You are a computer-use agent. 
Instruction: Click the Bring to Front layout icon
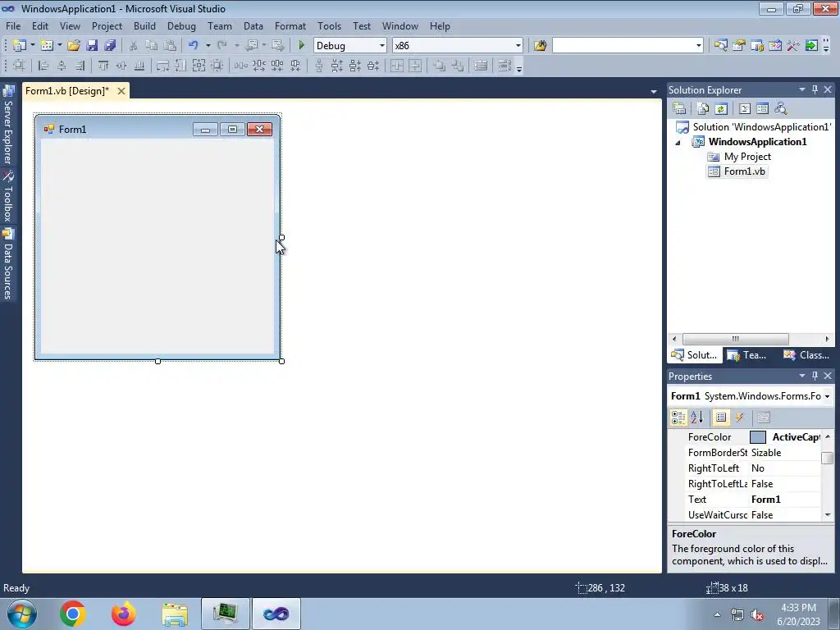click(x=440, y=66)
